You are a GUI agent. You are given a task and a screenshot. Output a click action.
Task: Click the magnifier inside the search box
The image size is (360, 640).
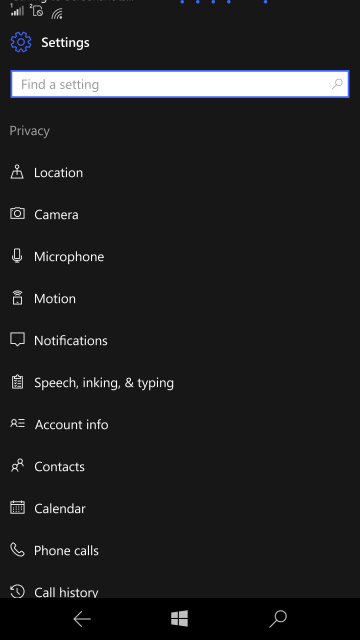(337, 84)
